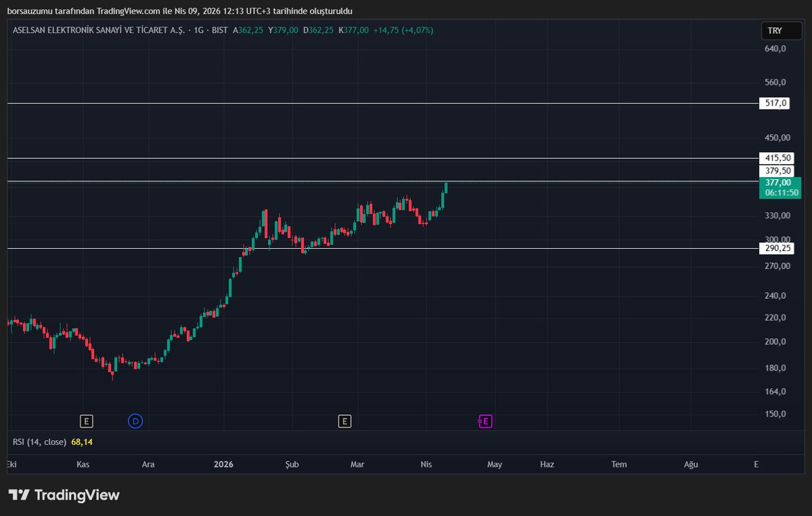Click the 1G interval label
This screenshot has width=812, height=516.
point(200,30)
